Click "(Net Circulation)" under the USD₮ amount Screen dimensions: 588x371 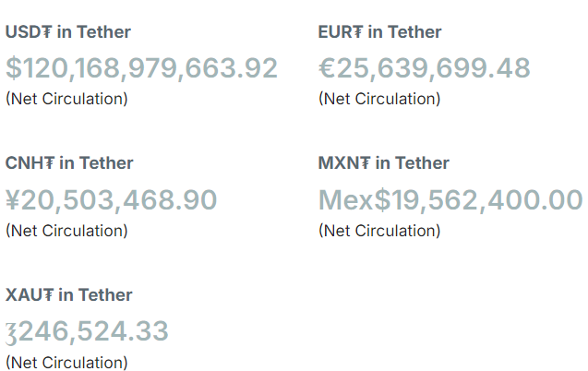(x=66, y=99)
